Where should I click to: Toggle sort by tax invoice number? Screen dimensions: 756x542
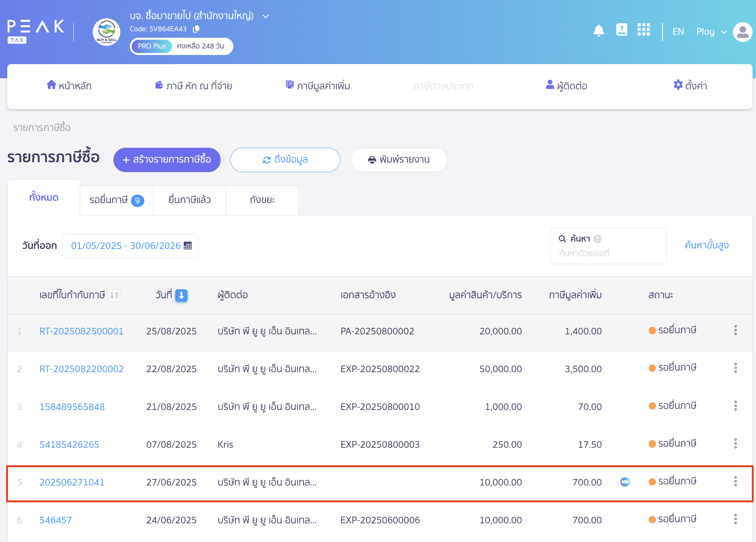[x=114, y=295]
